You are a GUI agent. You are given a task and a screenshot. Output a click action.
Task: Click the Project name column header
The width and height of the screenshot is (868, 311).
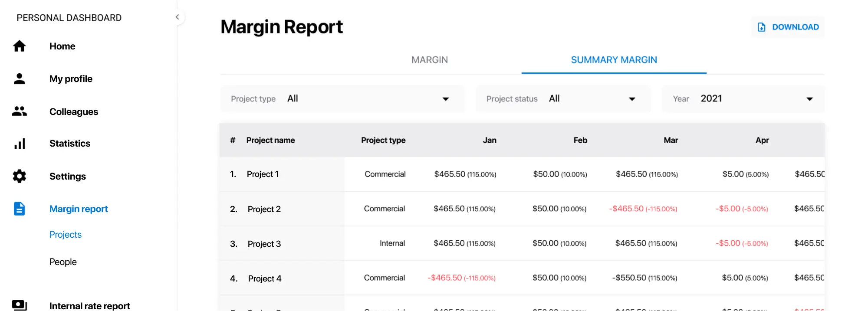(x=270, y=140)
